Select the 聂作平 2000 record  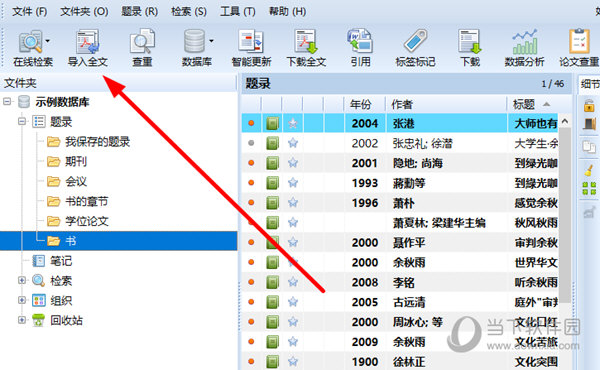coord(399,243)
